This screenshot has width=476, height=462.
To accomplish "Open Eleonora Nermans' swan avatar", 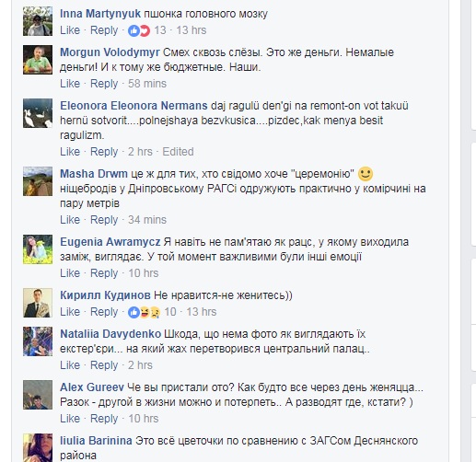I will 38,113.
